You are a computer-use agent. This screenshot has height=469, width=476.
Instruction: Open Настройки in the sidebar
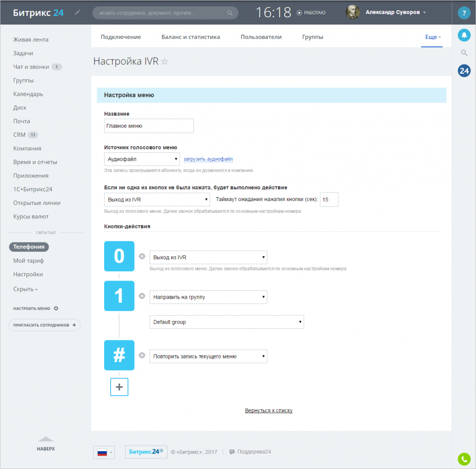tap(28, 274)
